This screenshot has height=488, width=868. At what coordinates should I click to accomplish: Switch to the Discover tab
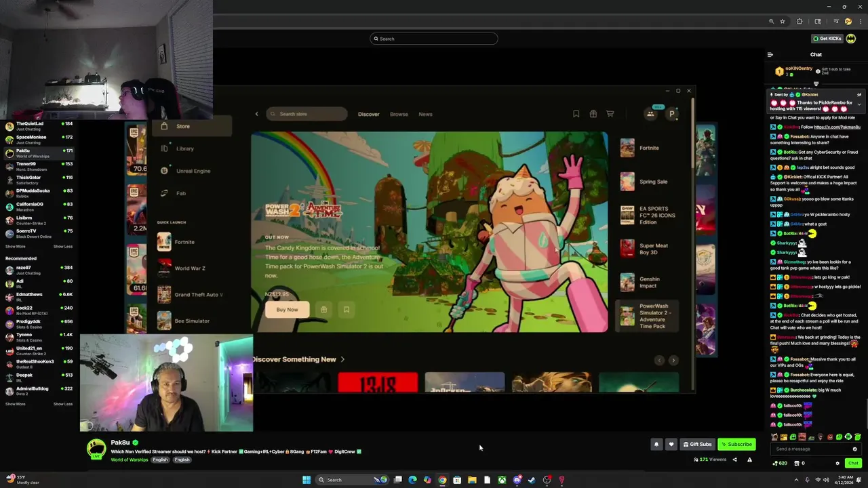coord(369,114)
